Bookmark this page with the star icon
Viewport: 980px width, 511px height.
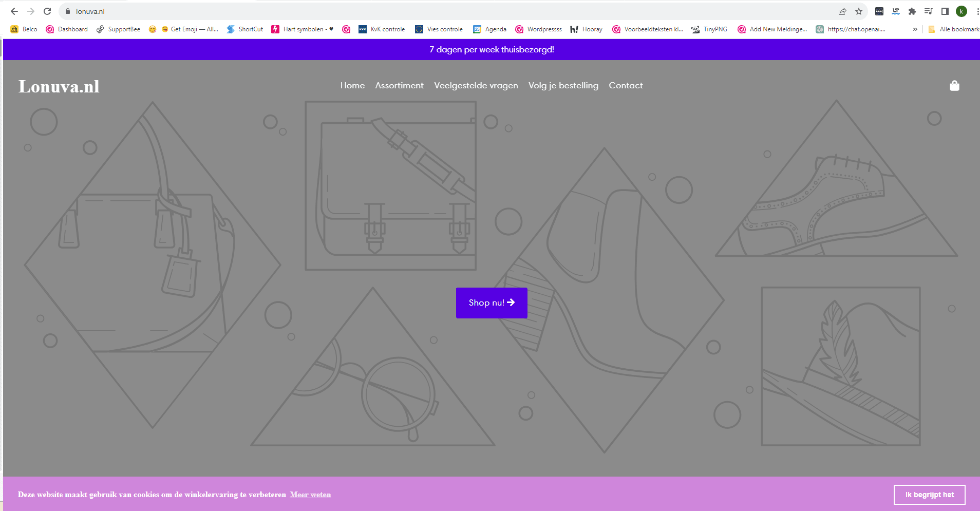coord(859,11)
